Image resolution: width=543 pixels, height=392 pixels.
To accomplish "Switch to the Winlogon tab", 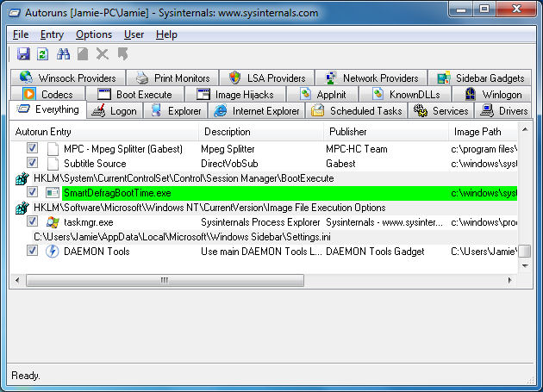I will click(492, 94).
